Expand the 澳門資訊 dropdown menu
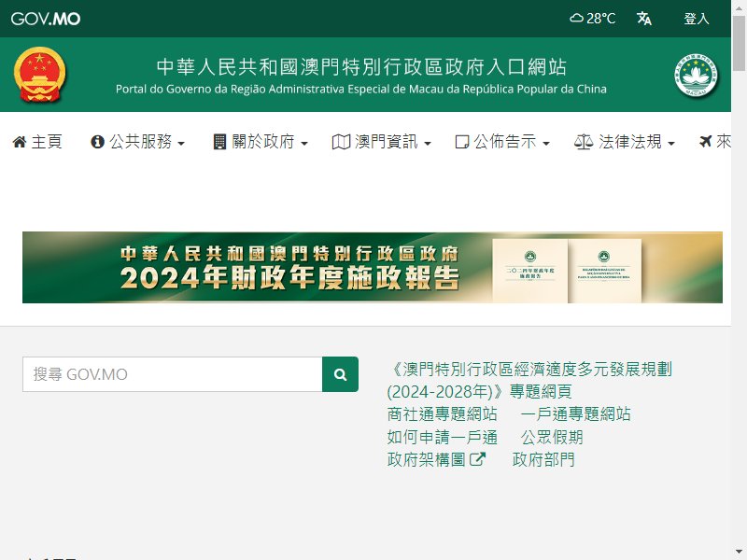Screen dimensions: 747x560 click(382, 142)
